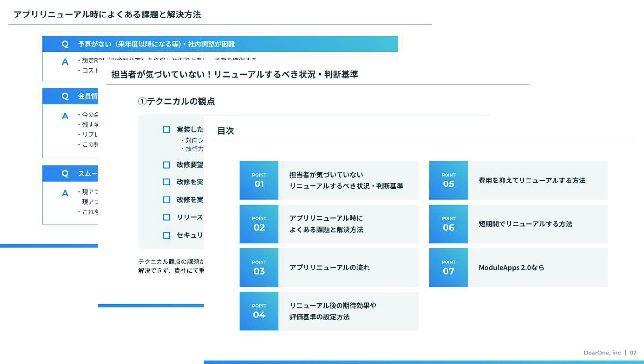Click the DearOne, inc footer text
Viewport: 644px width, 364px height.
(602, 353)
